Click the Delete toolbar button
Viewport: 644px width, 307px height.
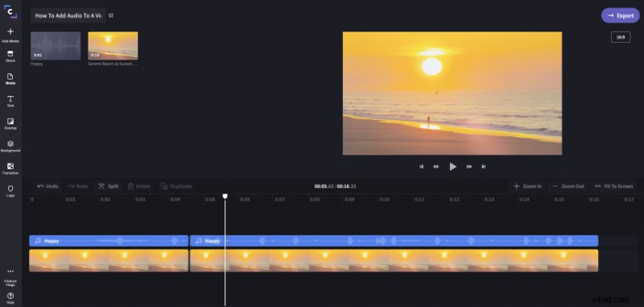click(138, 186)
